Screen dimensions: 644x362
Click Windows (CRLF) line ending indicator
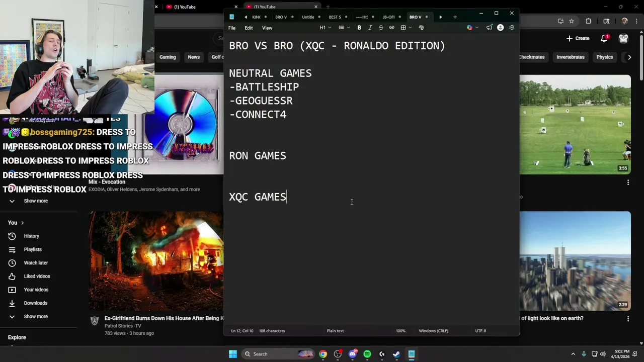pos(433,331)
